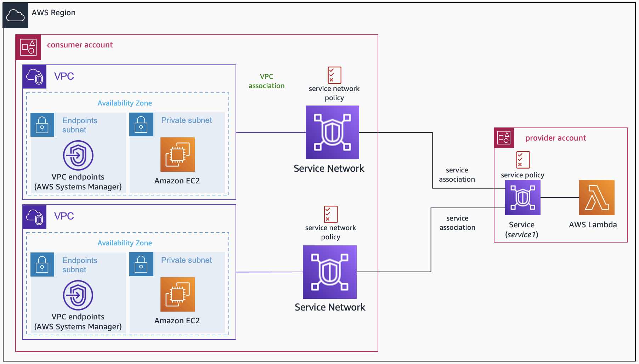
Task: Click the upper Availability Zone label
Action: click(x=125, y=103)
